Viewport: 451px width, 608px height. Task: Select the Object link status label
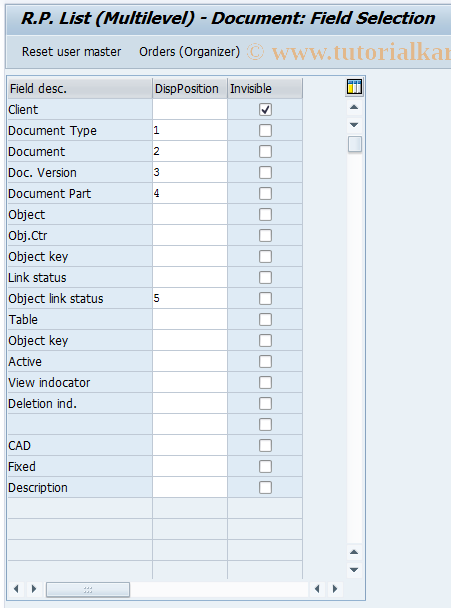(56, 299)
